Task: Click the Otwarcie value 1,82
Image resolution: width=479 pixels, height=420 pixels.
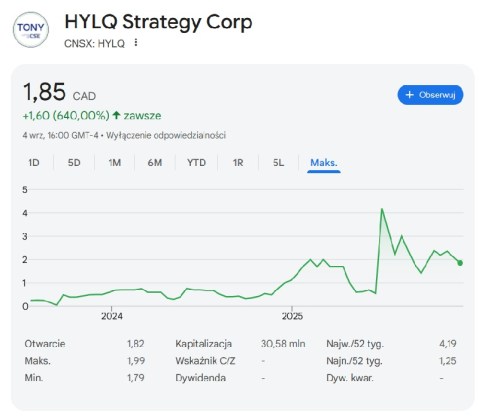Action: pos(136,343)
